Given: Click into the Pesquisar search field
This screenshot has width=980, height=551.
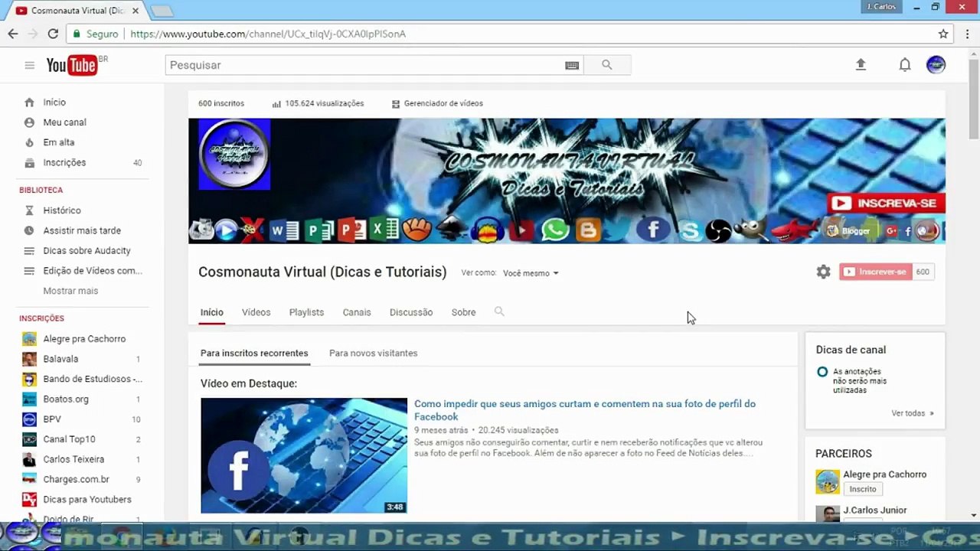Looking at the screenshot, I should pyautogui.click(x=366, y=65).
